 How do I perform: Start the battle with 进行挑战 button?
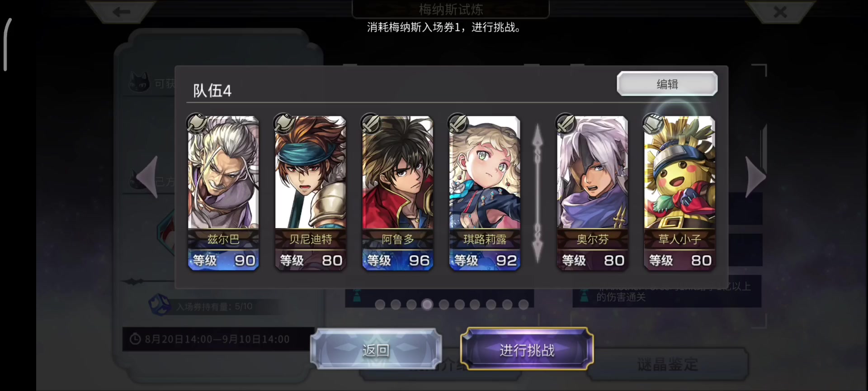point(527,350)
